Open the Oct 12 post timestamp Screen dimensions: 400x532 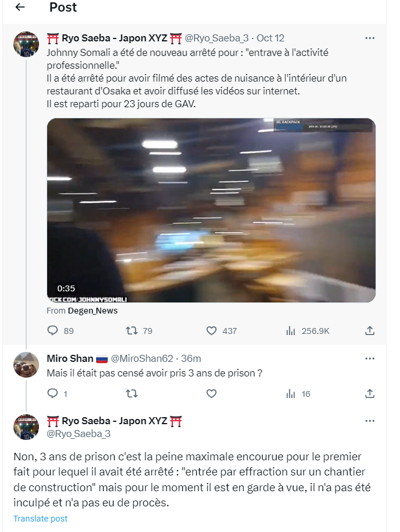coord(271,38)
